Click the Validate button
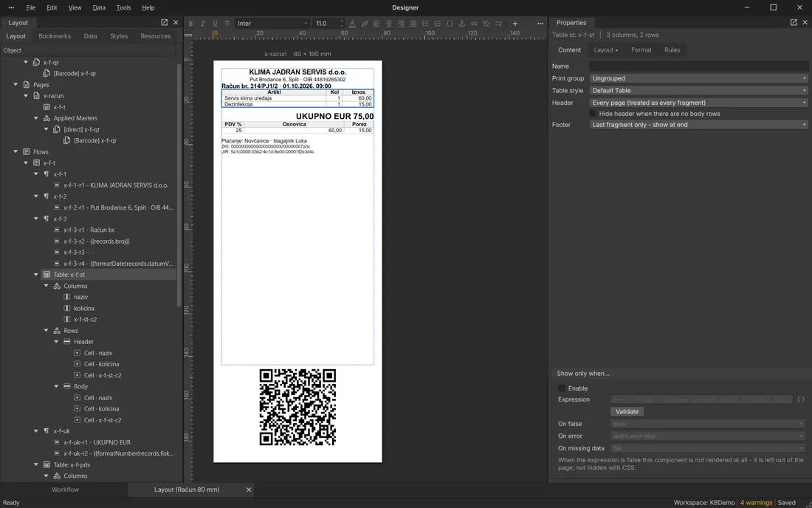The width and height of the screenshot is (812, 508). (x=627, y=412)
